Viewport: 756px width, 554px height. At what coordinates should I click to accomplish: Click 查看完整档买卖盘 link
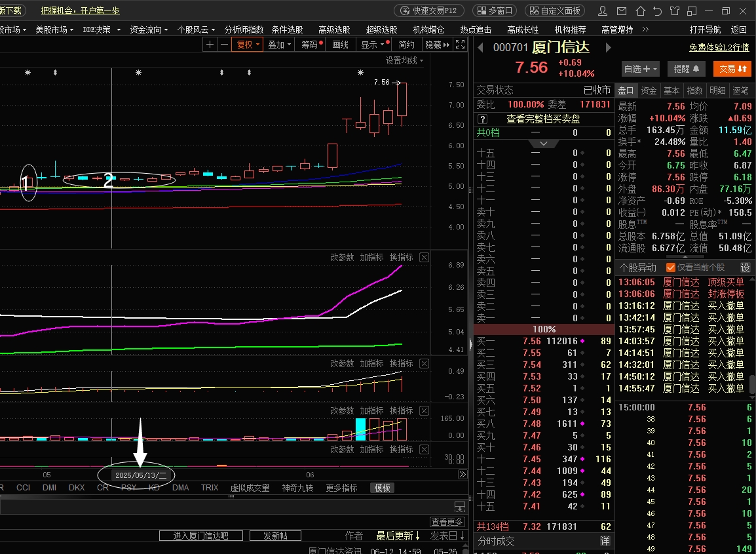(543, 119)
